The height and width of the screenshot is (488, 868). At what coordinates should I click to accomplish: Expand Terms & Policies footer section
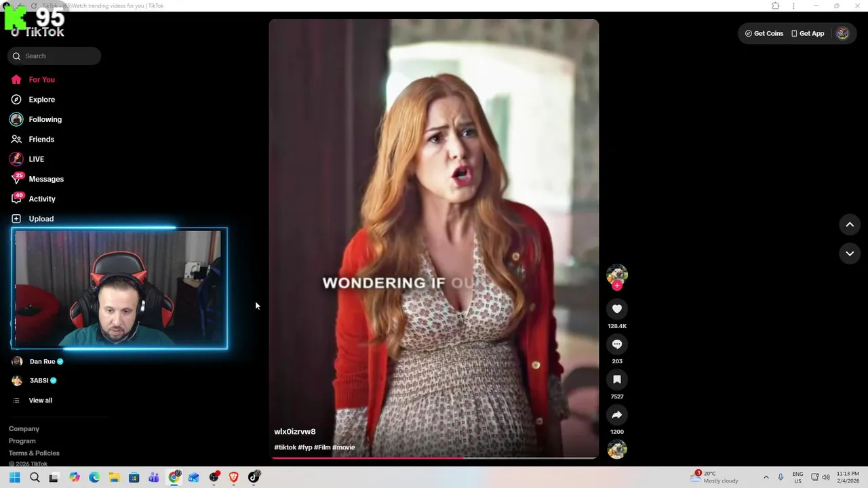click(x=34, y=453)
